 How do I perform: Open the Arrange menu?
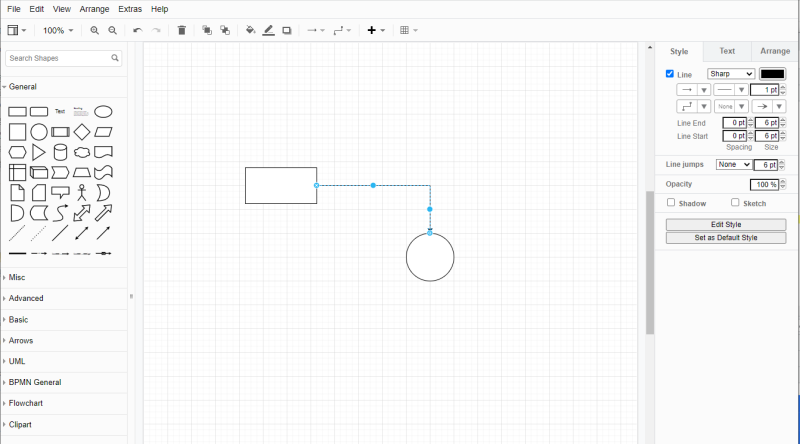(94, 9)
